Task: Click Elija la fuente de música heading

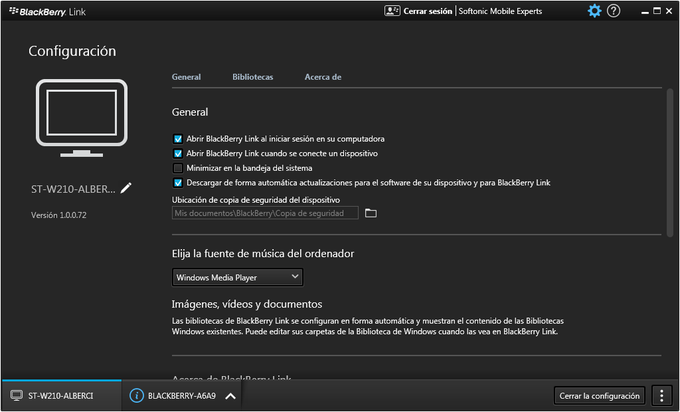Action: click(263, 254)
